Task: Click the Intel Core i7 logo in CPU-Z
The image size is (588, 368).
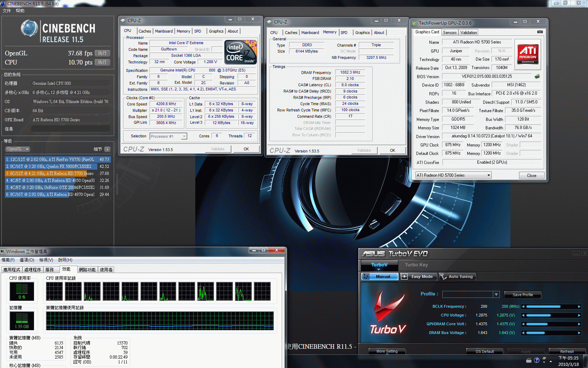Action: pos(241,52)
